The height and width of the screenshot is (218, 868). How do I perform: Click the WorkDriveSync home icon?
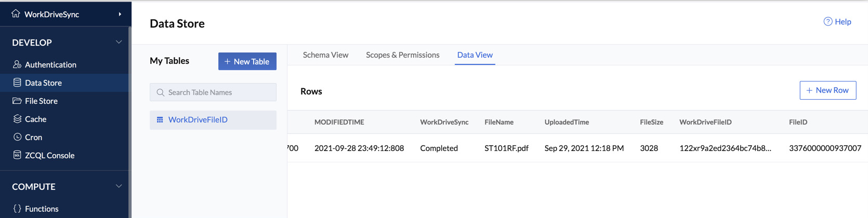click(x=16, y=14)
